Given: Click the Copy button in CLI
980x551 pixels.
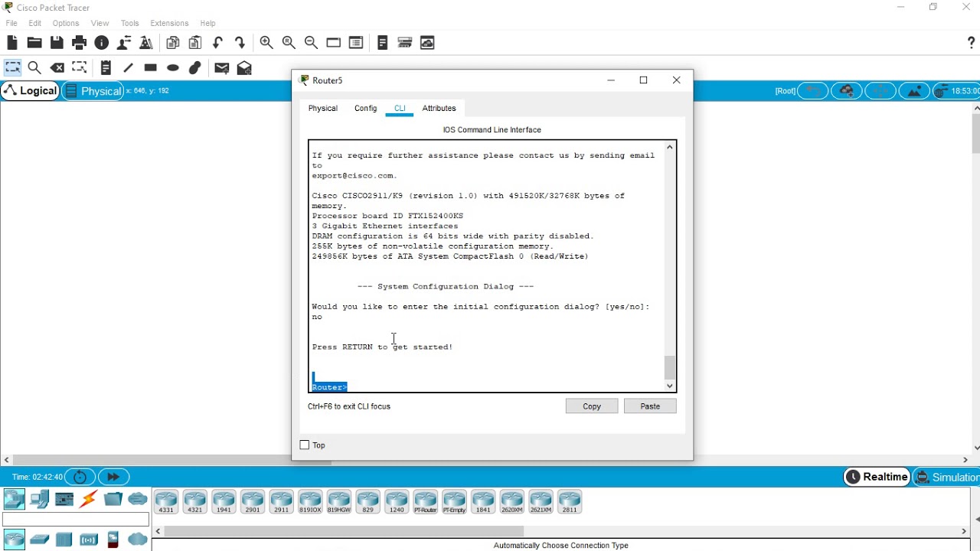Looking at the screenshot, I should (592, 406).
